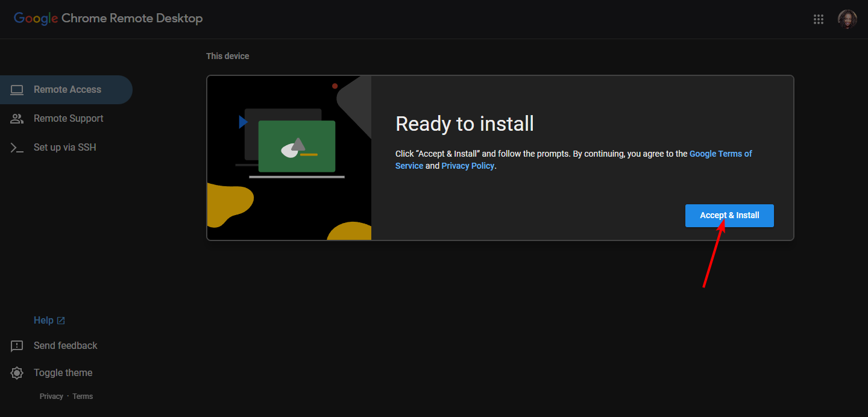
Task: Select the Remote Access tab
Action: pos(66,90)
